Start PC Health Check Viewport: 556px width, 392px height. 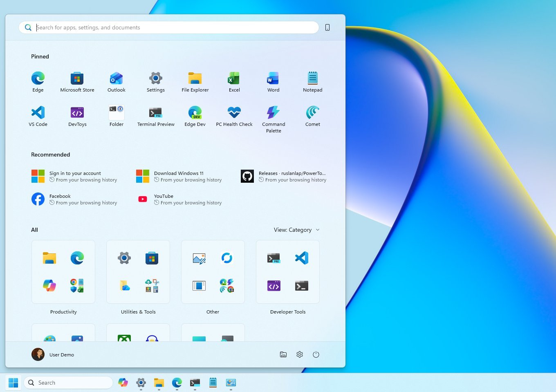tap(234, 115)
